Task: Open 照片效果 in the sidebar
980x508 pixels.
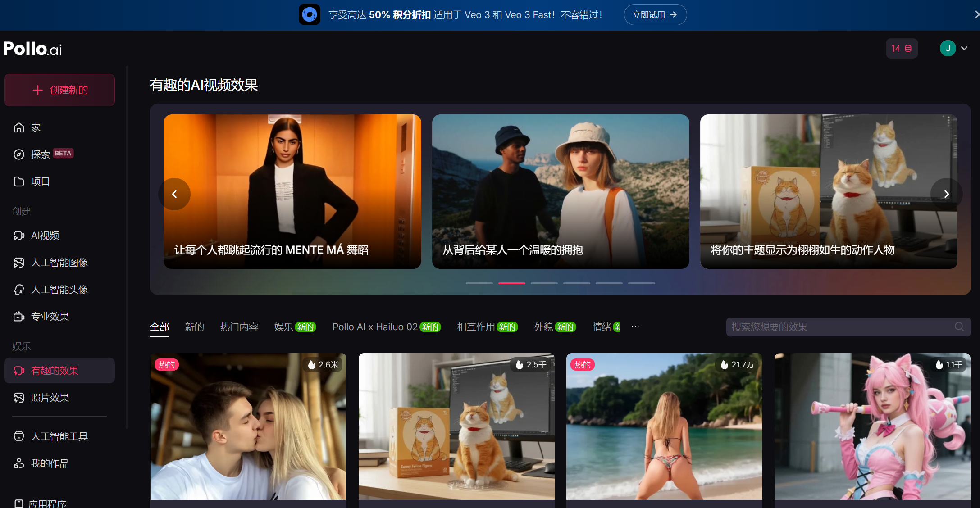Action: pyautogui.click(x=59, y=398)
